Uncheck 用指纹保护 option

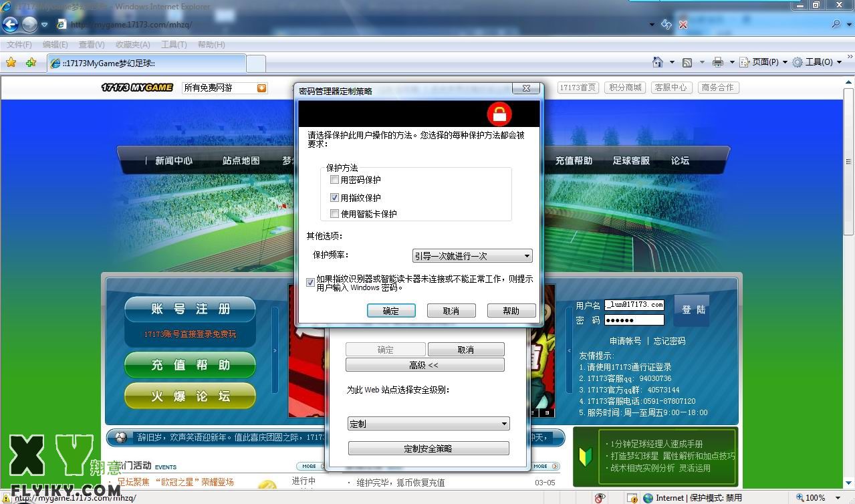pos(335,198)
